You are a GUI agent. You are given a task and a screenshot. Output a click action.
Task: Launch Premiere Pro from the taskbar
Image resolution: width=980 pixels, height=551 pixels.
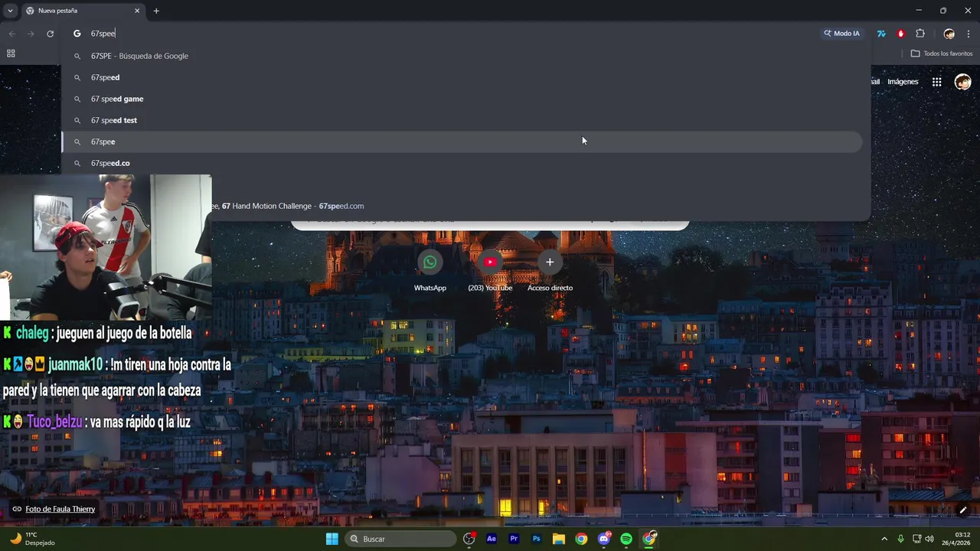click(514, 539)
